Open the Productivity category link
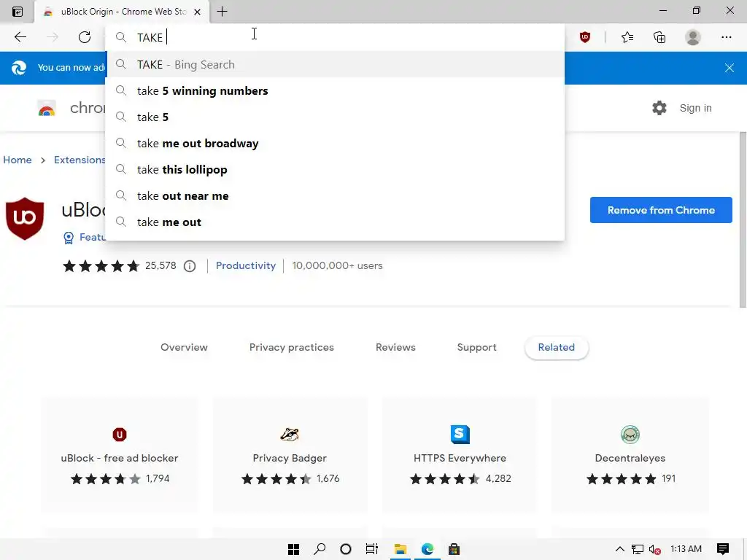Viewport: 747px width, 560px height. (x=246, y=265)
